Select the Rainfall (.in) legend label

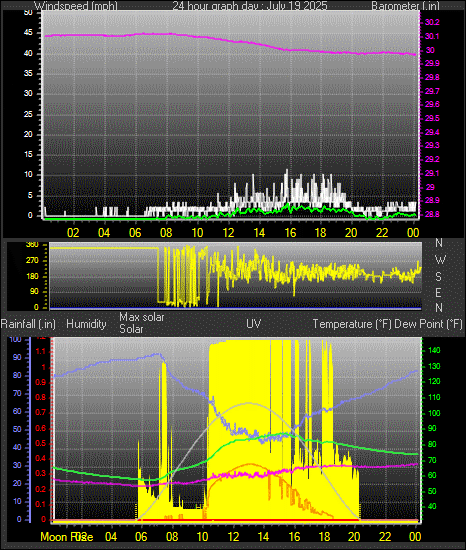pos(28,324)
